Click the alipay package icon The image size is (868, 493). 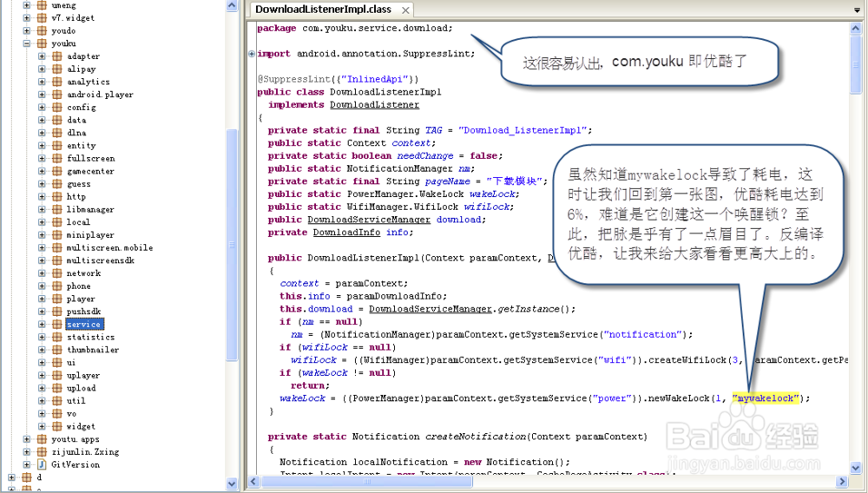57,69
